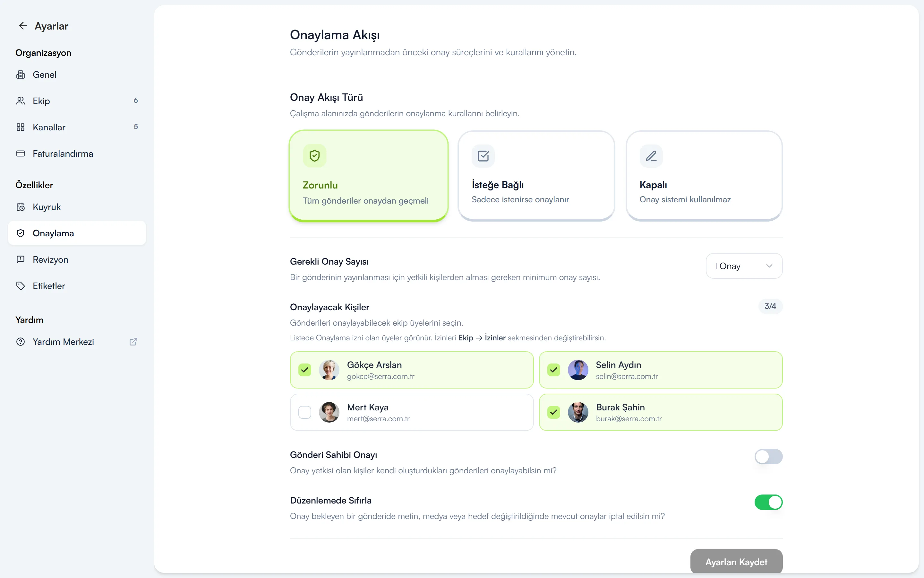Click the shield-check icon in Zorunlu card
The width and height of the screenshot is (924, 578).
[x=315, y=156]
